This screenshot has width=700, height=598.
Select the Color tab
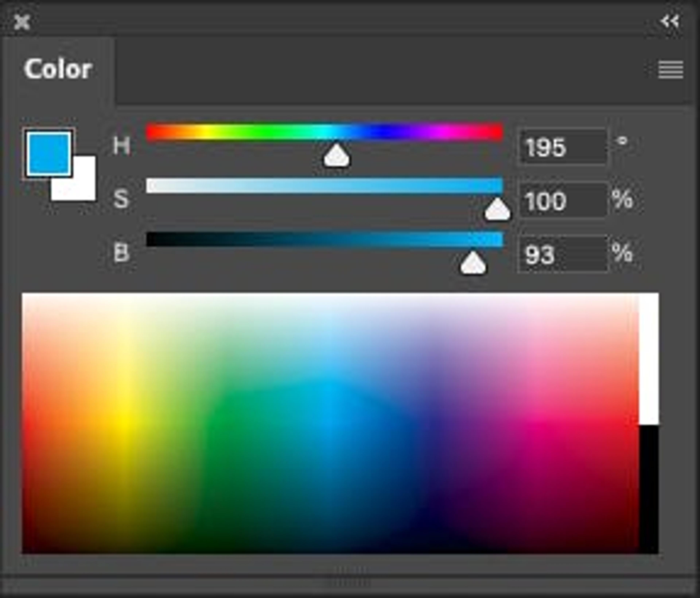click(58, 69)
